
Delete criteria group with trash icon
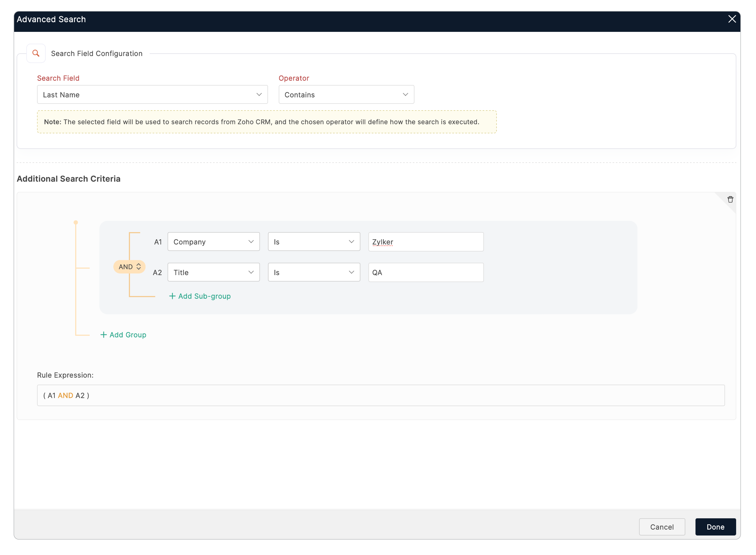(x=730, y=200)
